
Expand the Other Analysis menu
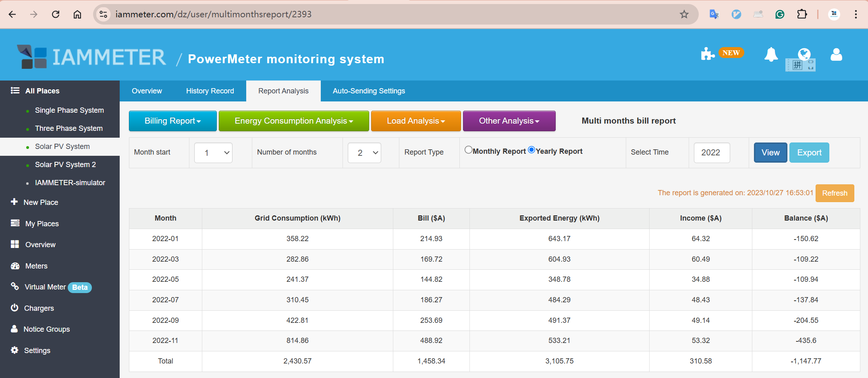pyautogui.click(x=509, y=121)
